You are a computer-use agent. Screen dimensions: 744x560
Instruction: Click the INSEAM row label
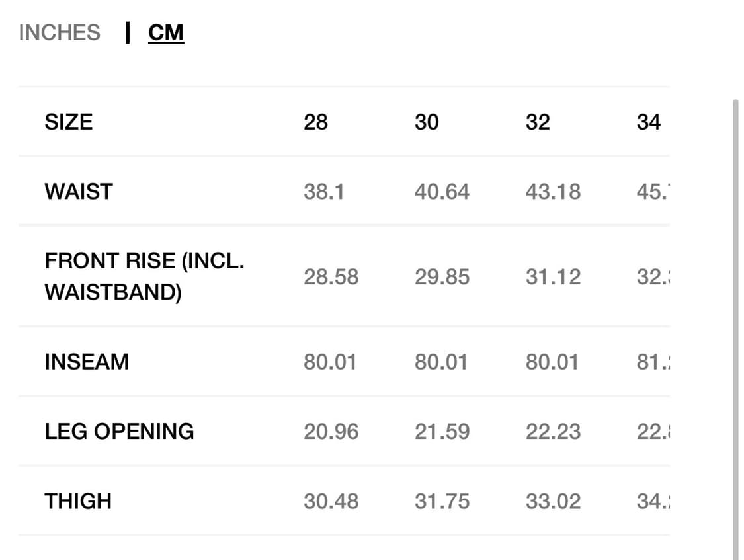click(87, 362)
